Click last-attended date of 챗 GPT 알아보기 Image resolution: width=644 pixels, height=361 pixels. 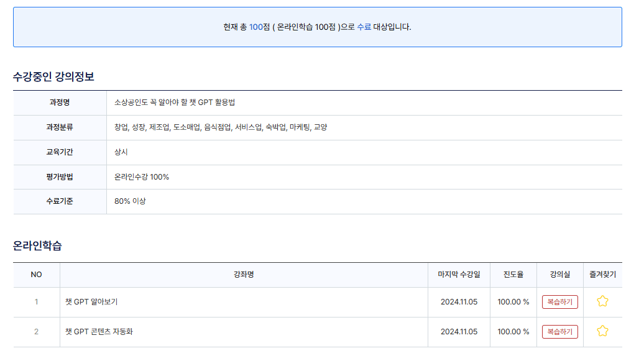(x=459, y=302)
